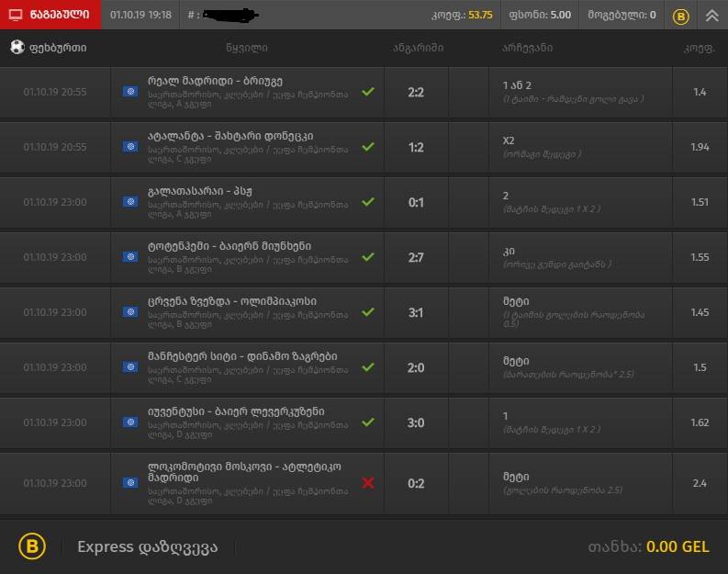The width and height of the screenshot is (728, 574).
Task: Click the red lost-status monitor icon
Action: coord(16,15)
